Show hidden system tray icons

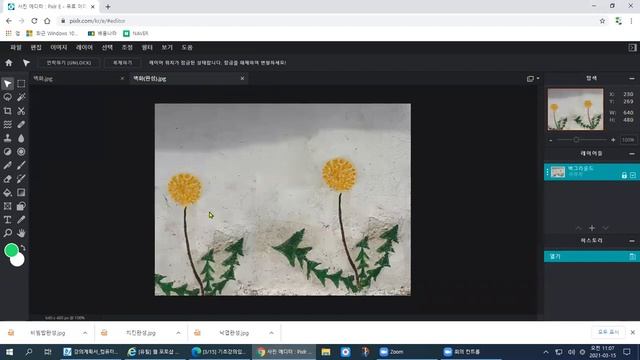tap(546, 352)
